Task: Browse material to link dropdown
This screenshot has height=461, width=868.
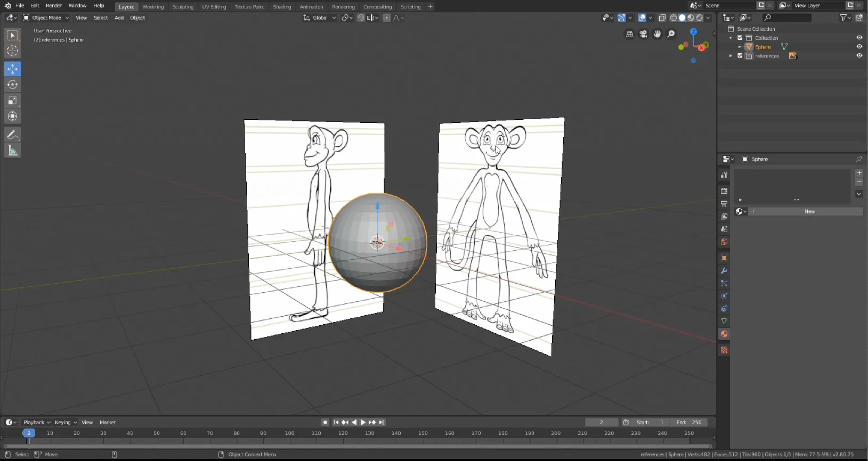Action: (741, 211)
